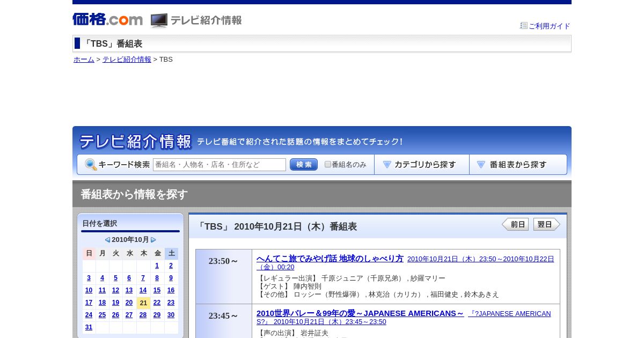The image size is (644, 338).
Task: Select October 24 in calendar
Action: click(x=89, y=315)
